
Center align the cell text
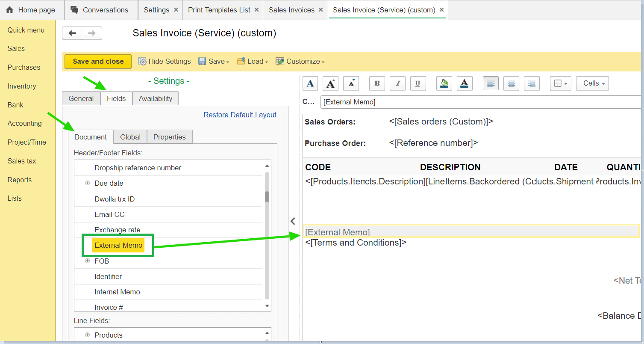(511, 83)
